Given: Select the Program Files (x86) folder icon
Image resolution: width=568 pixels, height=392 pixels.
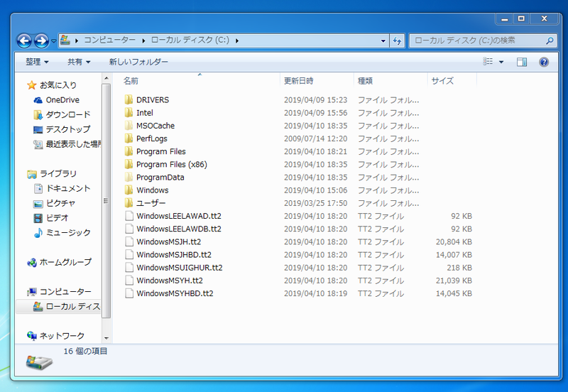Looking at the screenshot, I should [x=129, y=165].
